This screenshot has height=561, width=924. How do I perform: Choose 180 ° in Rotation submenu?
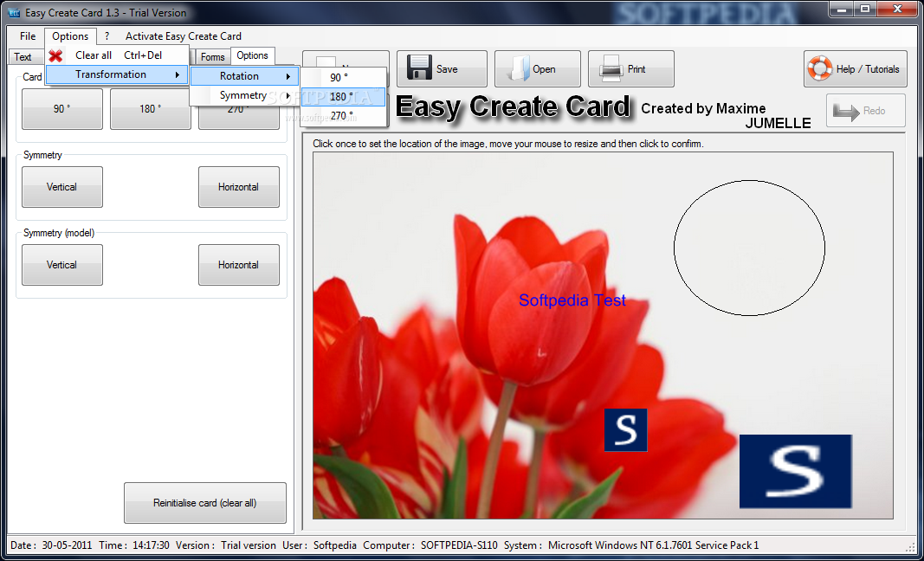click(x=343, y=97)
